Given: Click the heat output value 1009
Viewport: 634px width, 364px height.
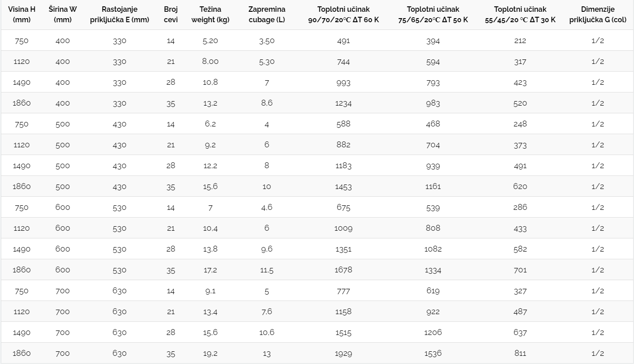Looking at the screenshot, I should [343, 228].
